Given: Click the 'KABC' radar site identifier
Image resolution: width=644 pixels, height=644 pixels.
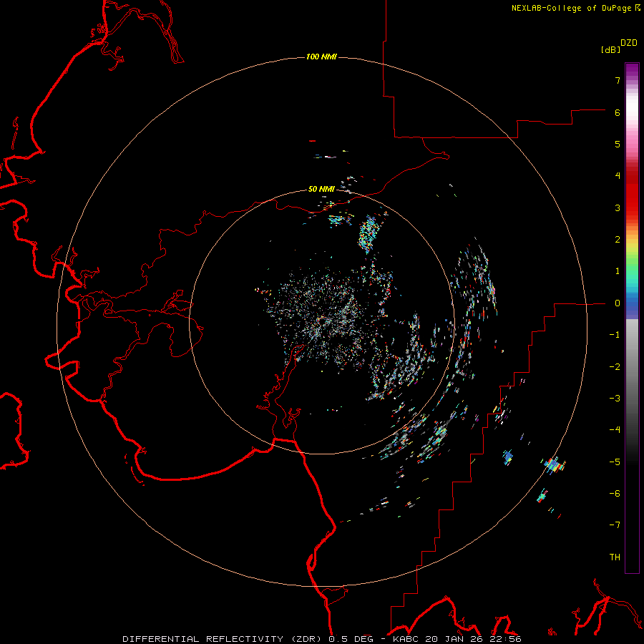Looking at the screenshot, I should tap(406, 639).
